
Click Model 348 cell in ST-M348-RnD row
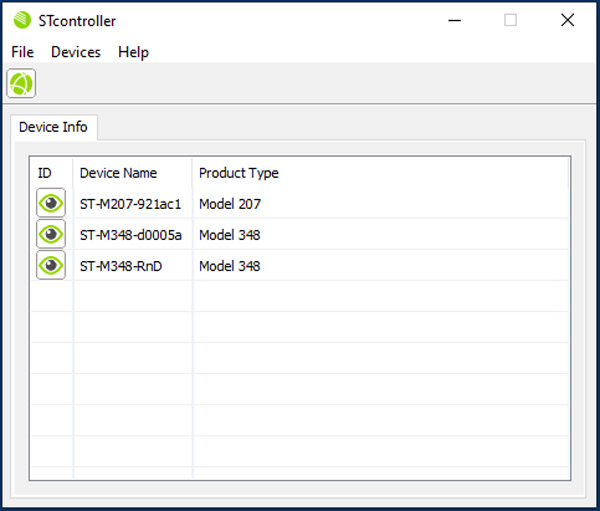tap(229, 266)
